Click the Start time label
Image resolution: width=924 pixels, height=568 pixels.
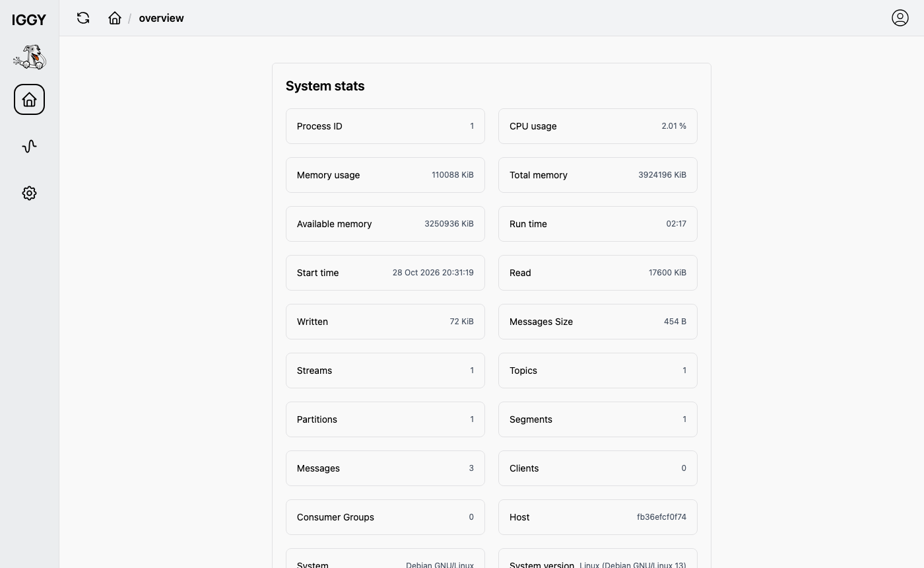[317, 273]
